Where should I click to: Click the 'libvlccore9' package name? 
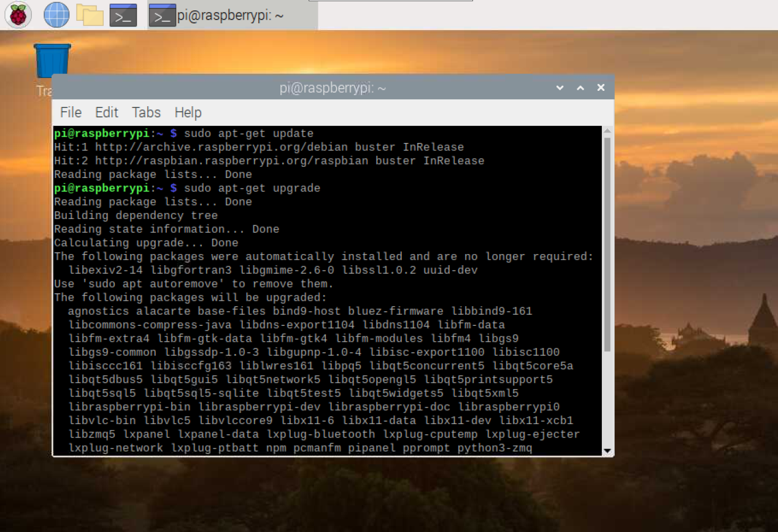pyautogui.click(x=235, y=420)
